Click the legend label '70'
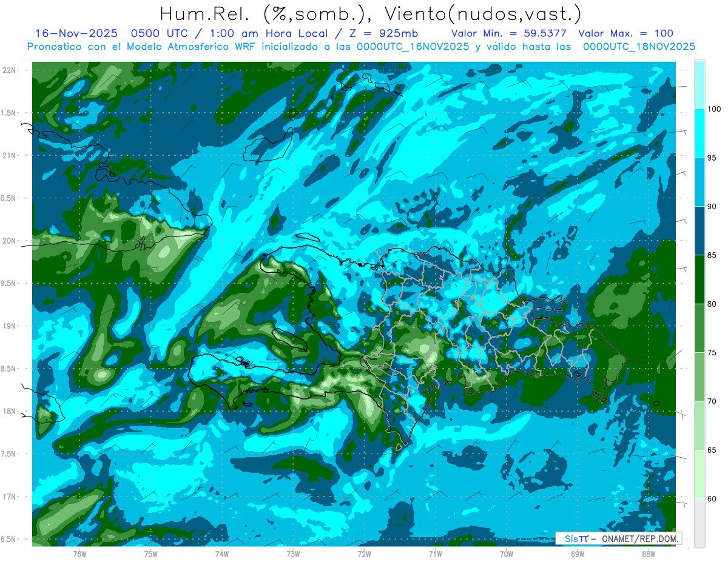The image size is (728, 562). (712, 401)
